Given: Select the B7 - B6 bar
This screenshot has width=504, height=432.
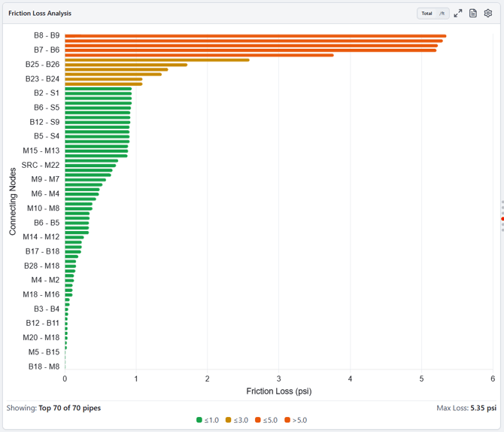Looking at the screenshot, I should click(250, 50).
